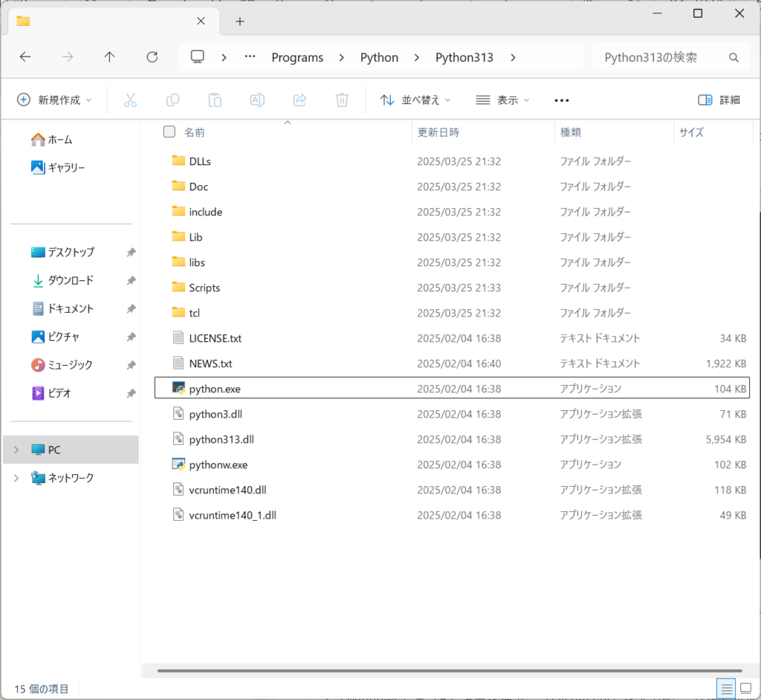Click the horizontal scrollbar

(x=450, y=671)
